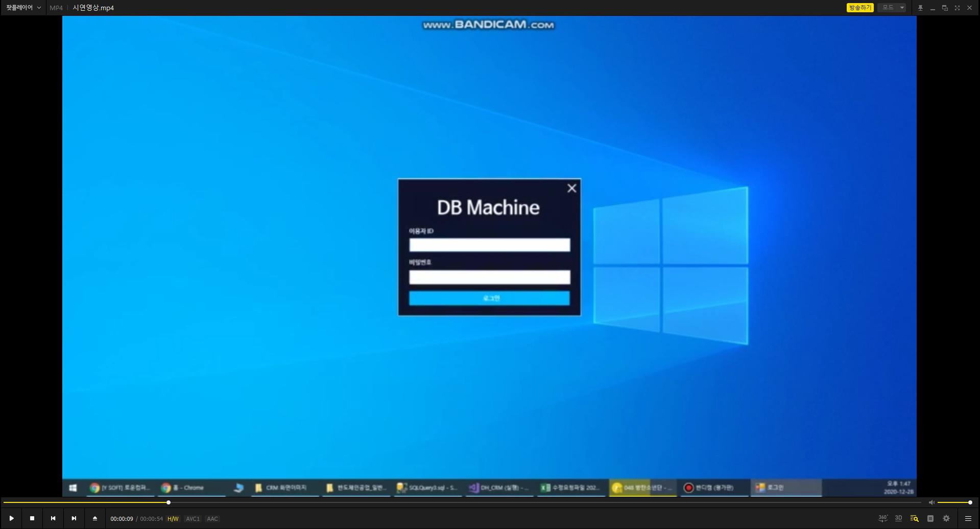The height and width of the screenshot is (529, 980).
Task: Mute audio with the speaker icon
Action: (x=931, y=502)
